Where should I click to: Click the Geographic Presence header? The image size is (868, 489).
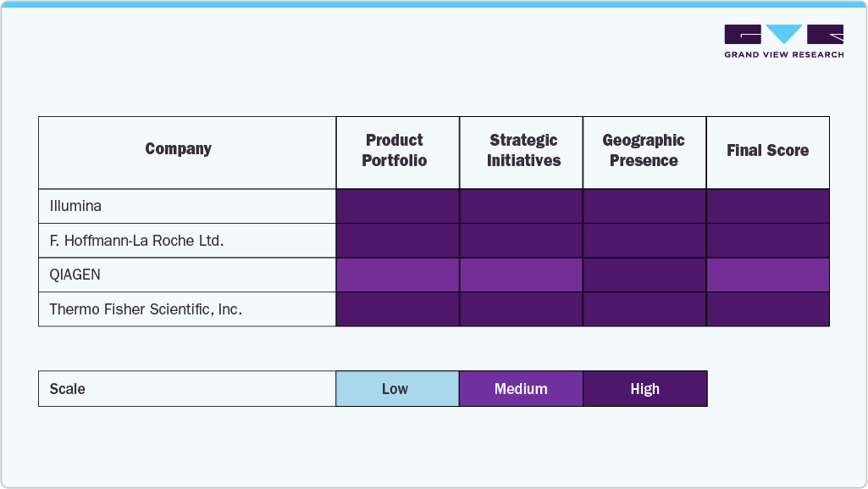(644, 151)
